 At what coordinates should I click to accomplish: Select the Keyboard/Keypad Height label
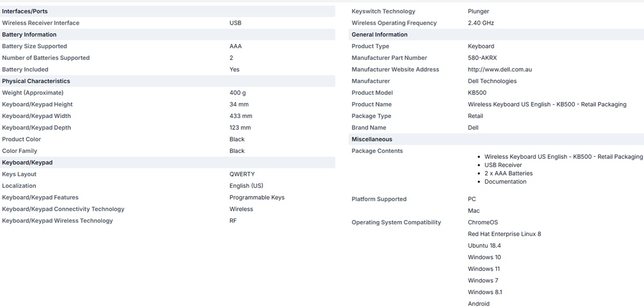[37, 105]
